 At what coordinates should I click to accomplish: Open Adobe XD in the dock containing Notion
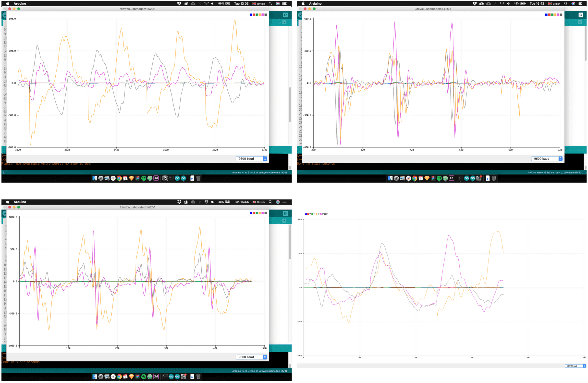(156, 178)
